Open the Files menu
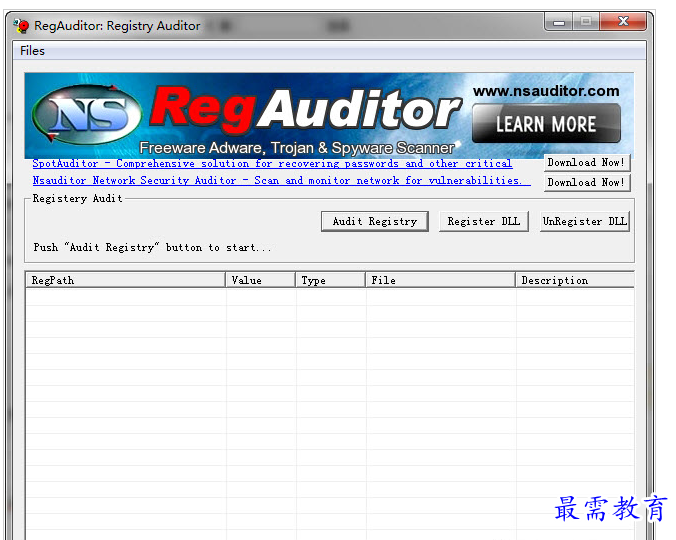Image resolution: width=676 pixels, height=540 pixels. (x=32, y=51)
